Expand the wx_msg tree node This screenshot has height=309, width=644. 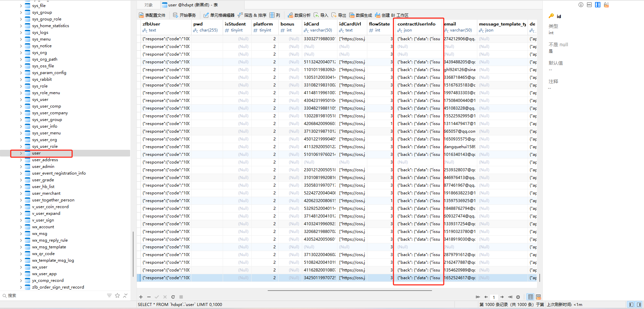[21, 234]
